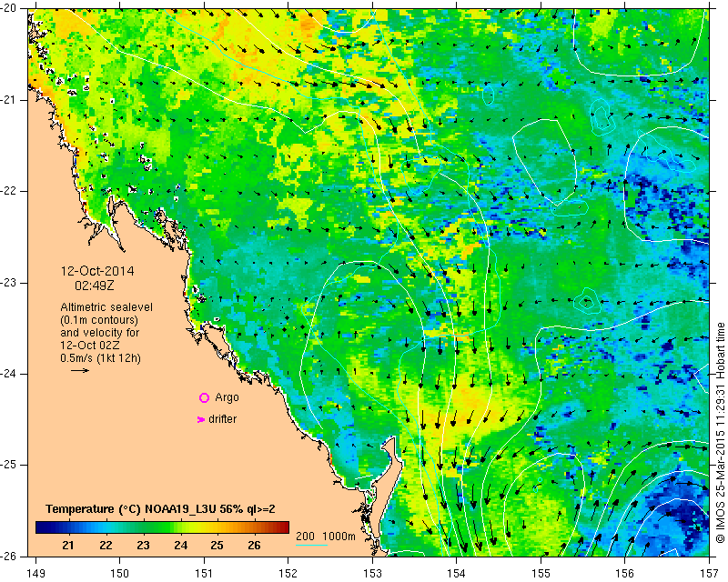Click the color bar value "22"

pos(106,545)
